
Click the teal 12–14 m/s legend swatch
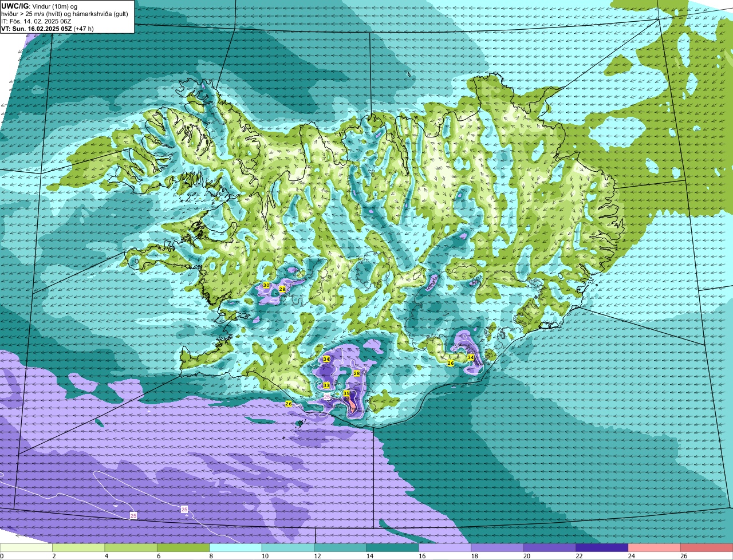click(x=340, y=547)
